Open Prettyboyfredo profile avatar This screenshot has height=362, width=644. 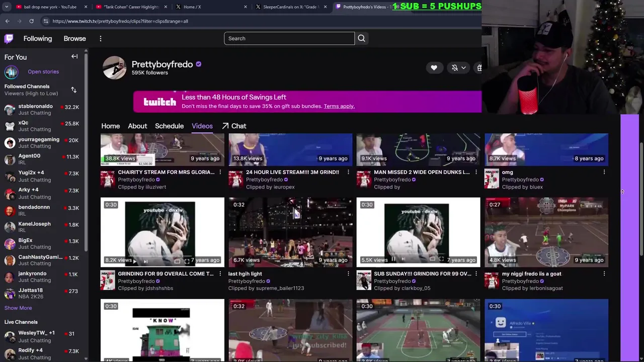click(115, 68)
